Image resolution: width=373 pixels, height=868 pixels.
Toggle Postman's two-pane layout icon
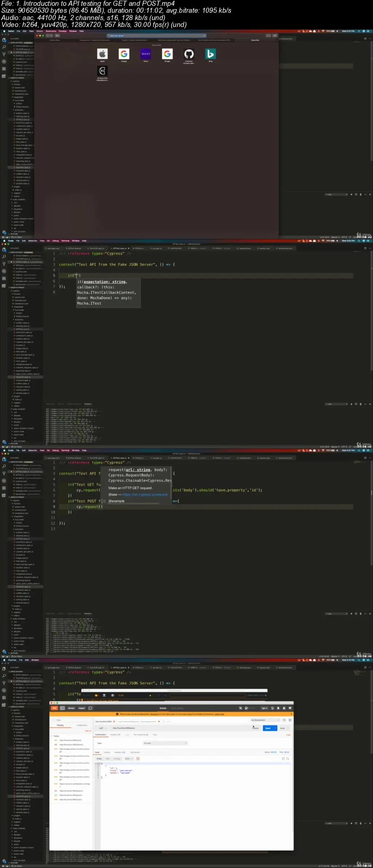point(62,708)
